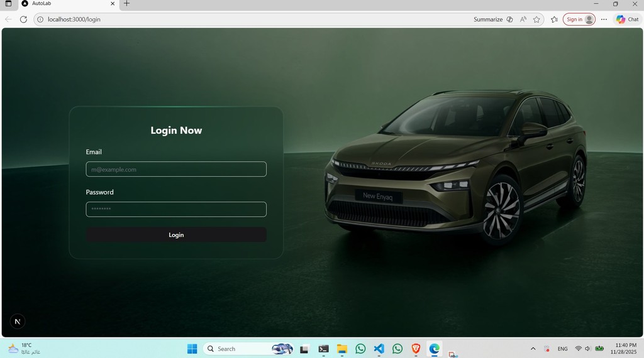Screen dimensions: 644x358
Task: Open Copilot Chat button
Action: tap(627, 19)
